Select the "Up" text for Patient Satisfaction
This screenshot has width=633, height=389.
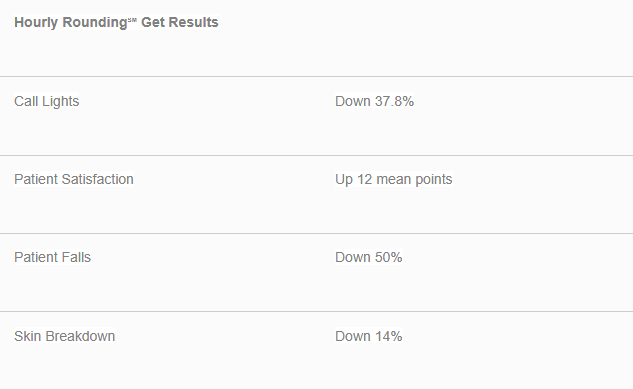(x=344, y=180)
